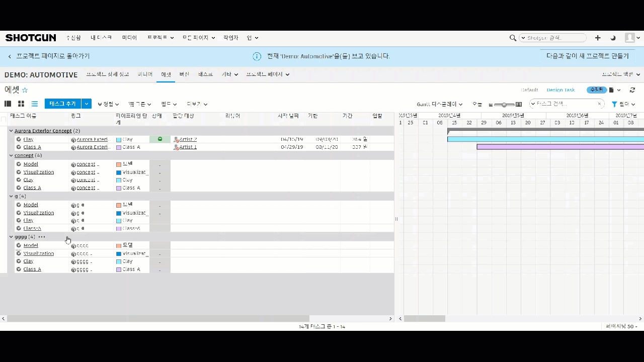
Task: Refresh the page with the reload icon
Action: click(632, 89)
